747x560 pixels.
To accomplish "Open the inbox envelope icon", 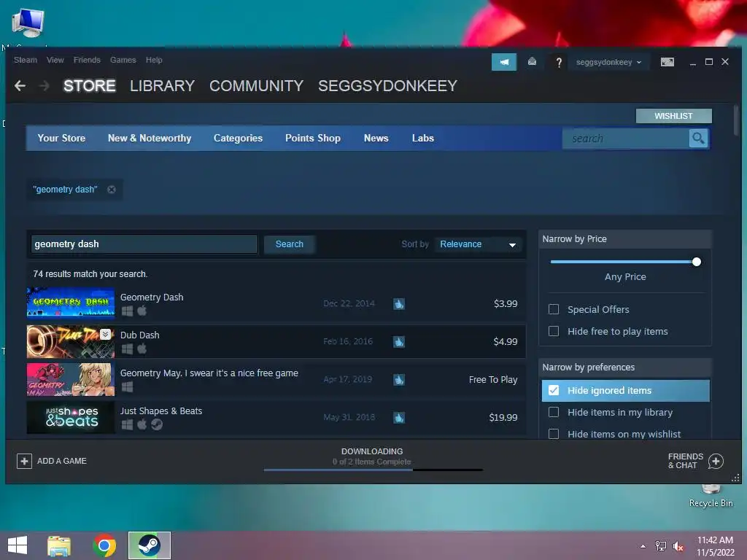I will (x=532, y=62).
